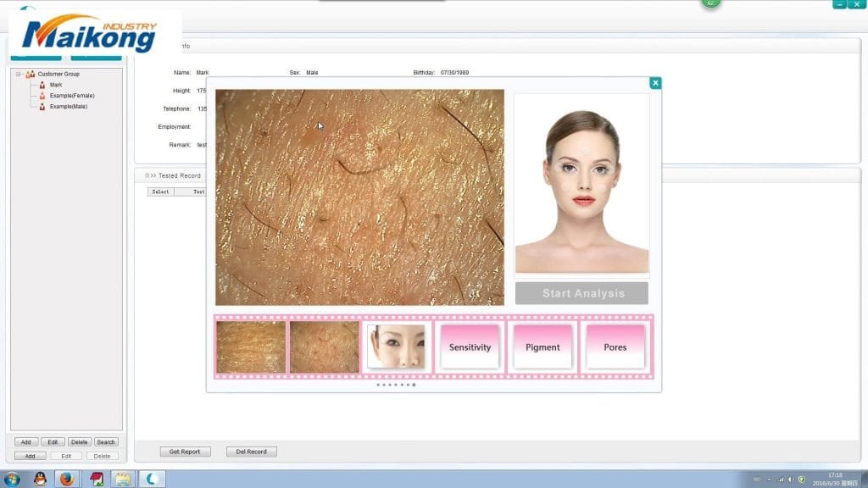
Task: Click lower-row Edit button
Action: coord(66,456)
